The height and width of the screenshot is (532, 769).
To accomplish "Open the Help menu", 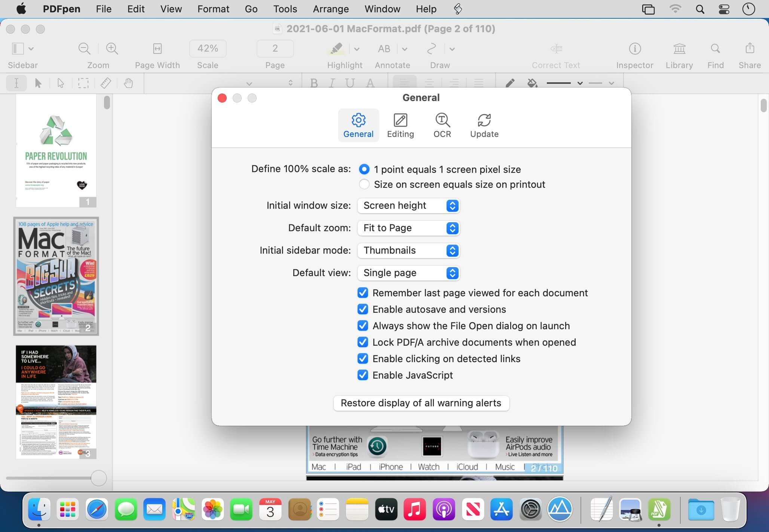I will (426, 9).
